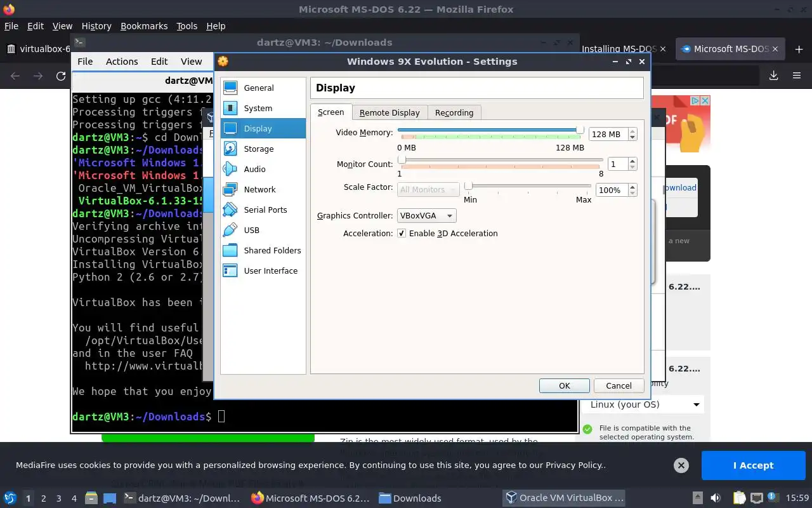Image resolution: width=812 pixels, height=508 pixels.
Task: Open the Graphics Controller dropdown
Action: coord(427,215)
